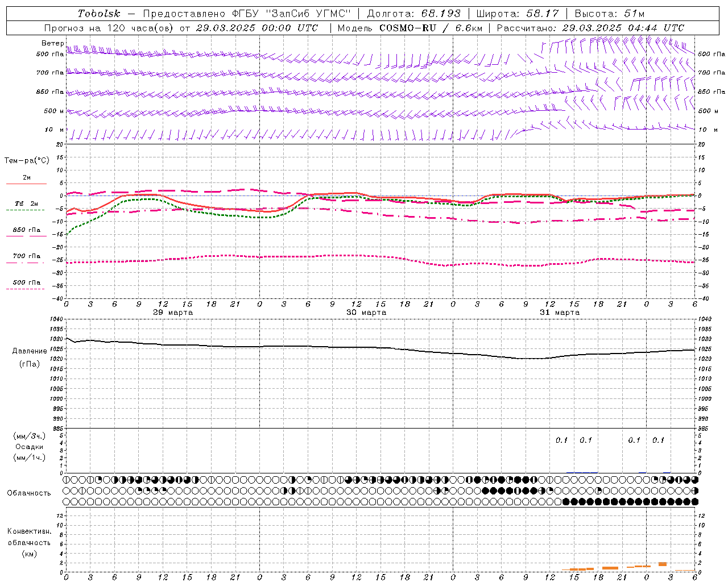
Task: Click the 'Td 2м' dew point legend entry
Action: click(27, 203)
